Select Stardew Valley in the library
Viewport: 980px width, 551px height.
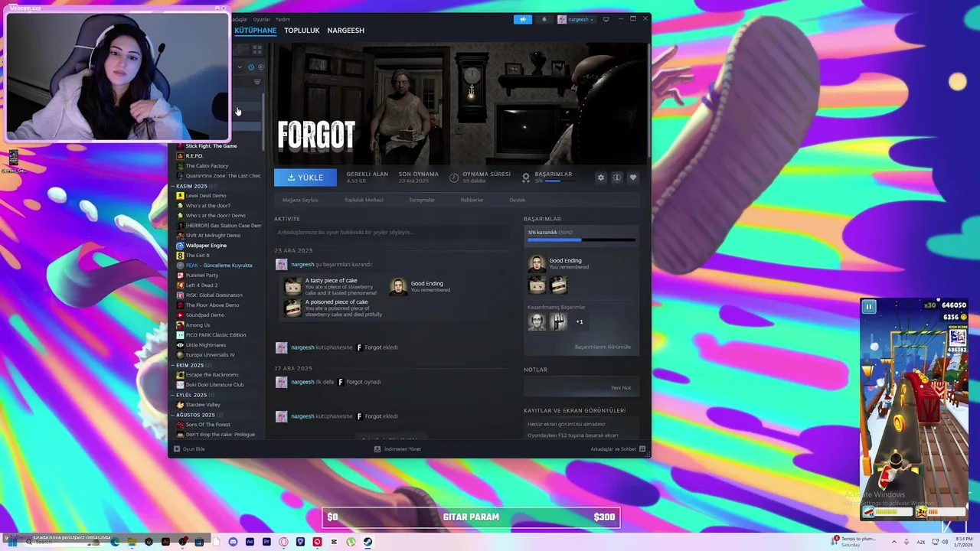tap(203, 405)
